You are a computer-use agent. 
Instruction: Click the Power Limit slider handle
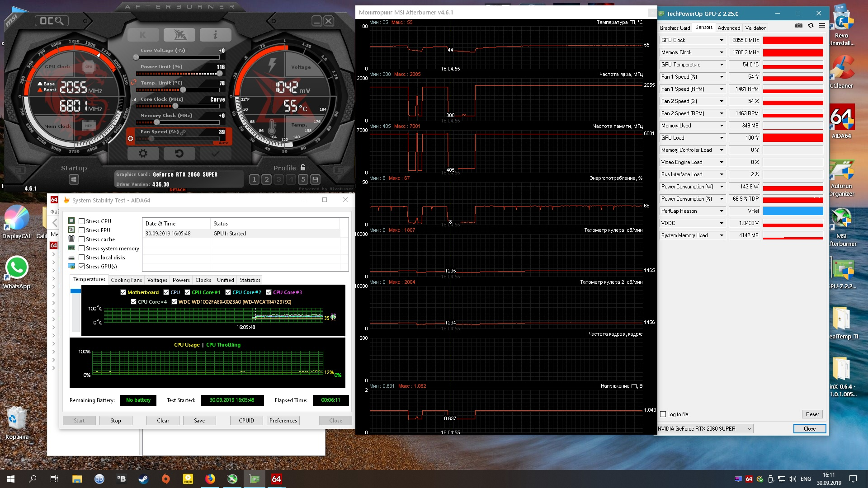[220, 74]
